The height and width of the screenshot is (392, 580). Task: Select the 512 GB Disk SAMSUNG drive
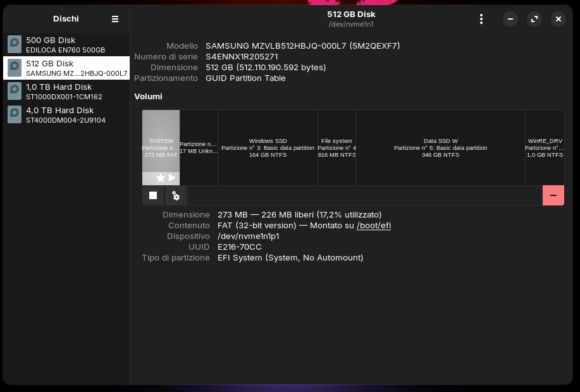[x=66, y=68]
